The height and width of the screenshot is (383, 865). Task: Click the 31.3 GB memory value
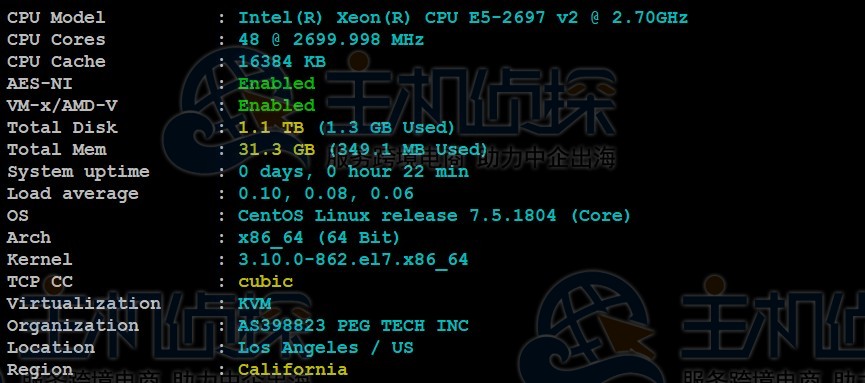click(x=276, y=150)
